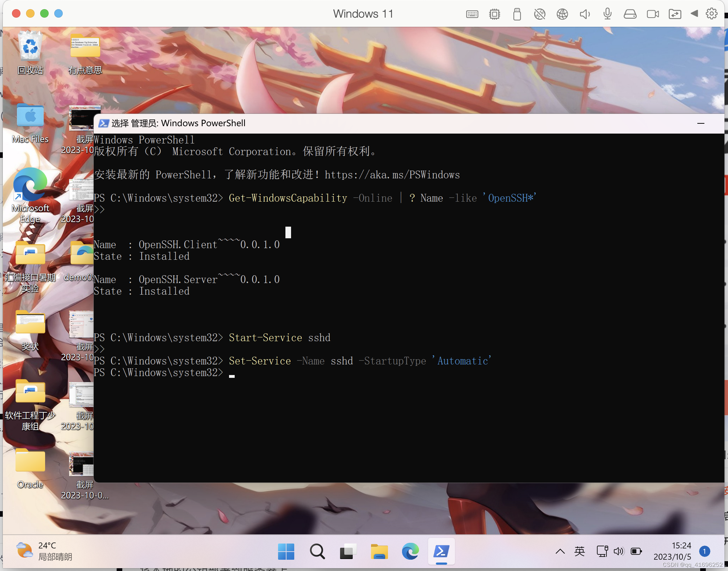Click the green fullscreen button of VM window
Viewport: 728px width, 571px height.
click(44, 13)
